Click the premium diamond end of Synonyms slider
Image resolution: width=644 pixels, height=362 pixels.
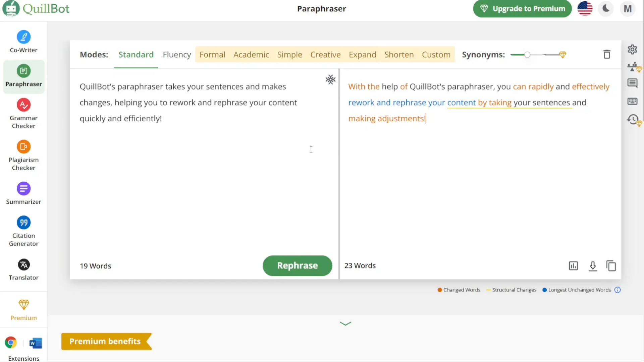coord(562,55)
